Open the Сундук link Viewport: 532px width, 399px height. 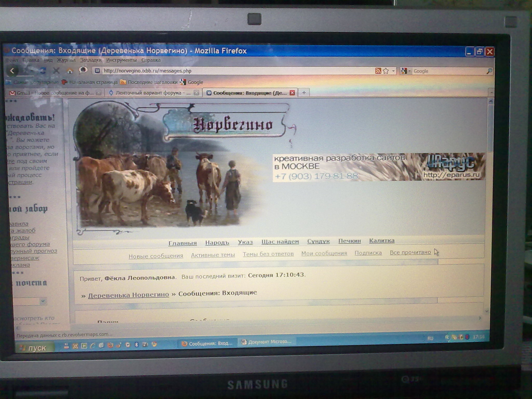[318, 241]
